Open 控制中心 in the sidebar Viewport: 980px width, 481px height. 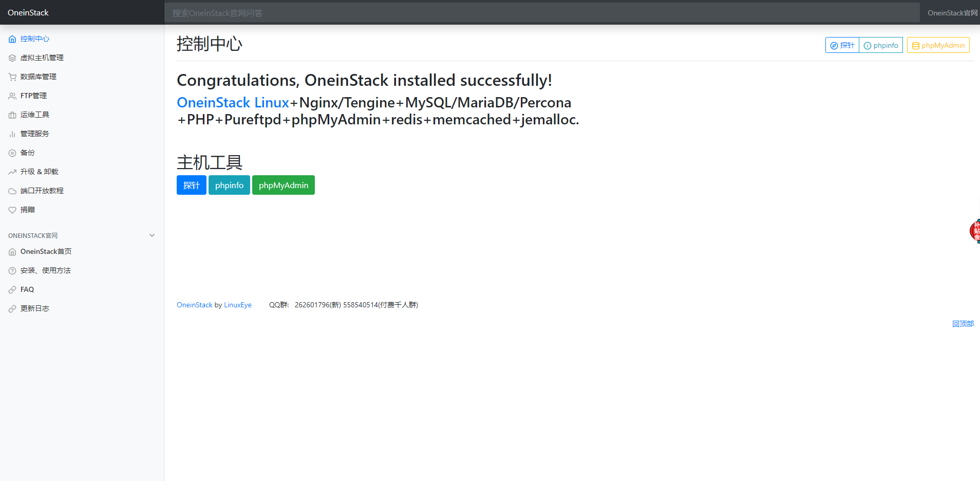point(35,39)
